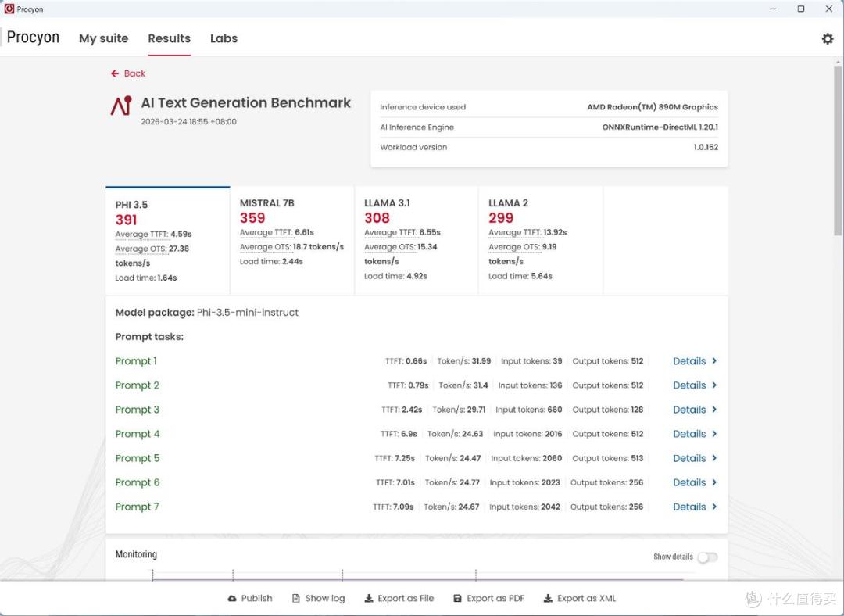Viewport: 844px width, 616px height.
Task: Click the back arrow icon
Action: [x=115, y=73]
